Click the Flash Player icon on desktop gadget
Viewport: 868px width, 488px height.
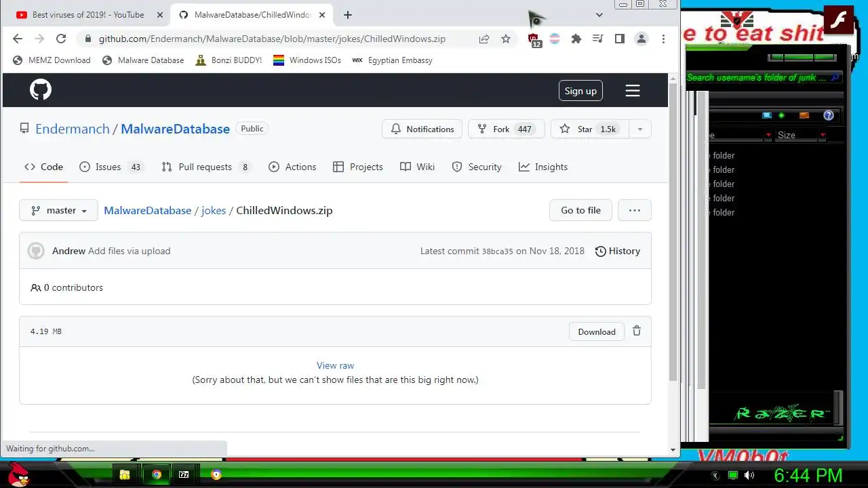[x=840, y=22]
